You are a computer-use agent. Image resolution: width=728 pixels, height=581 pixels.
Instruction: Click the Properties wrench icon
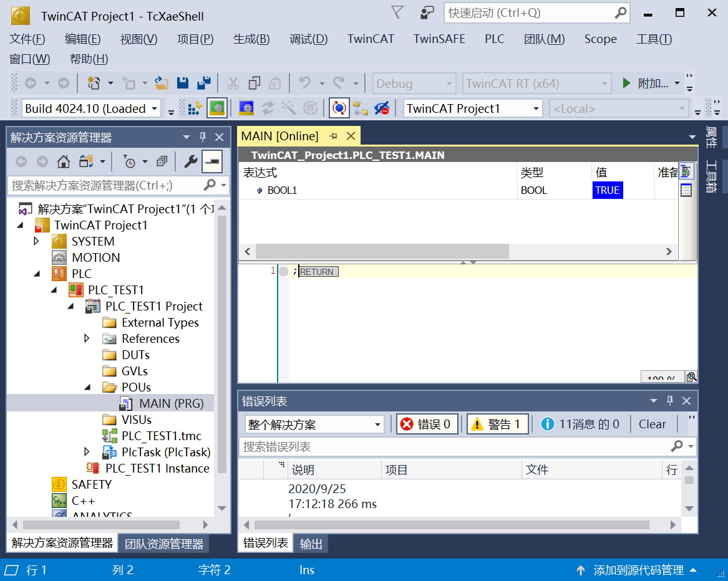click(190, 161)
